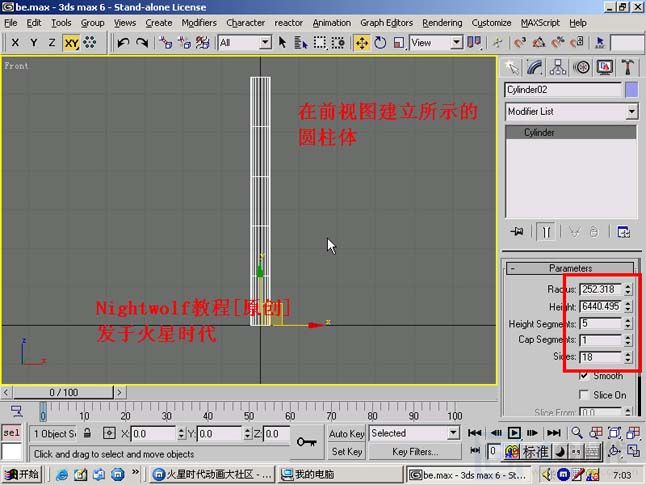Step time slider back with left arrow

pos(6,392)
